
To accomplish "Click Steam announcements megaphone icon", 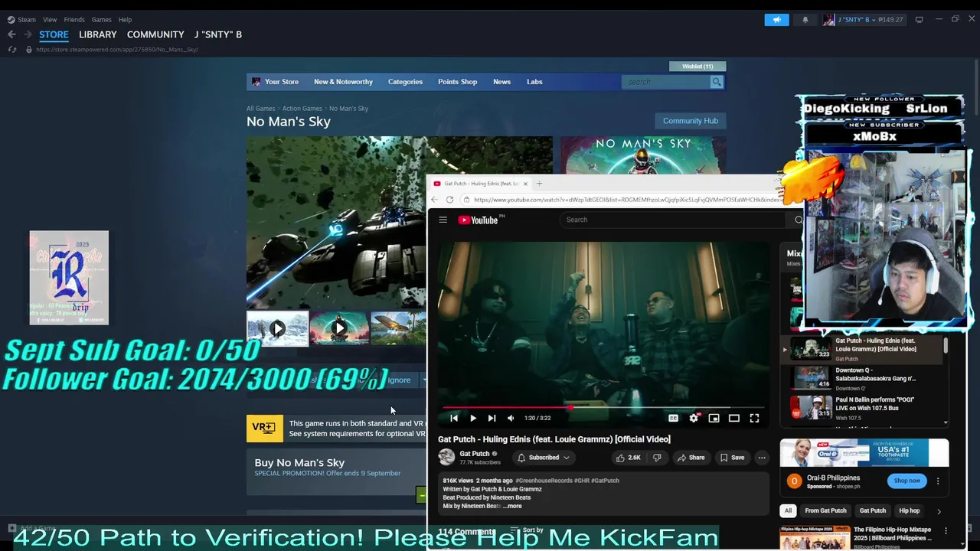I will pos(776,20).
